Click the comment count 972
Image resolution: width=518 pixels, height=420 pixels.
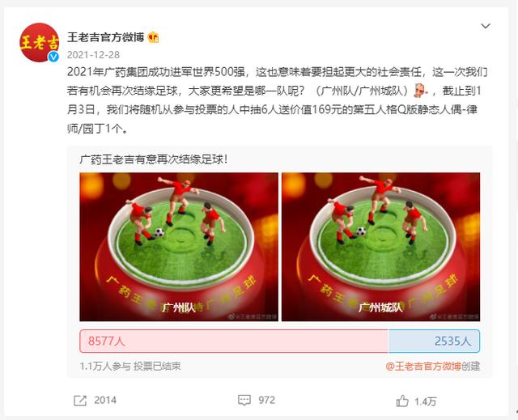pyautogui.click(x=267, y=401)
